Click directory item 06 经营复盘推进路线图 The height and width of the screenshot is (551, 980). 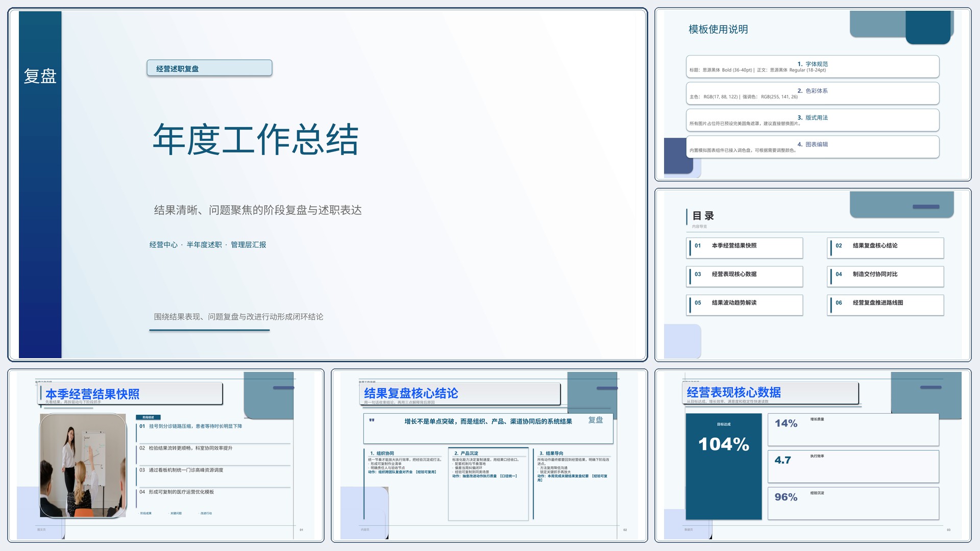(886, 305)
